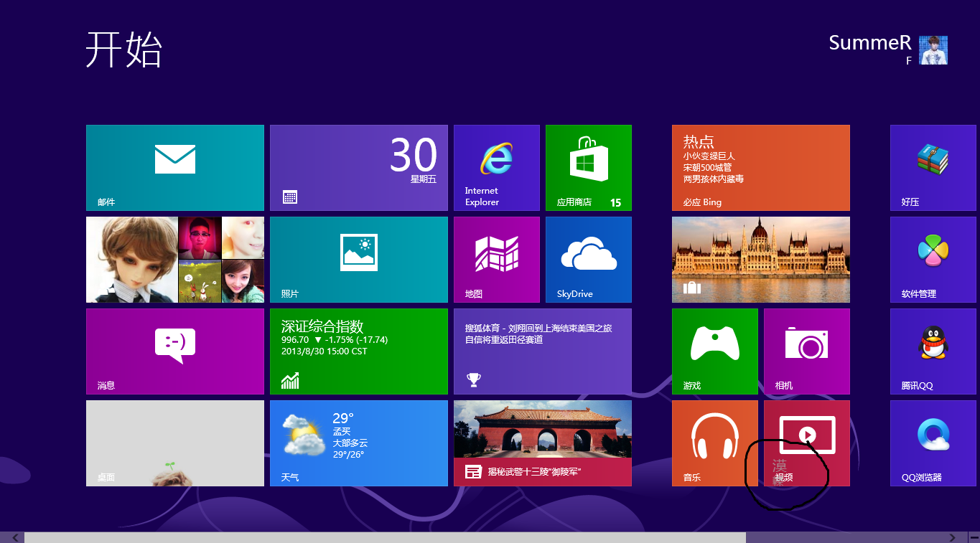Image resolution: width=980 pixels, height=543 pixels.
Task: Open the Mail (邮件) tile
Action: coord(174,167)
